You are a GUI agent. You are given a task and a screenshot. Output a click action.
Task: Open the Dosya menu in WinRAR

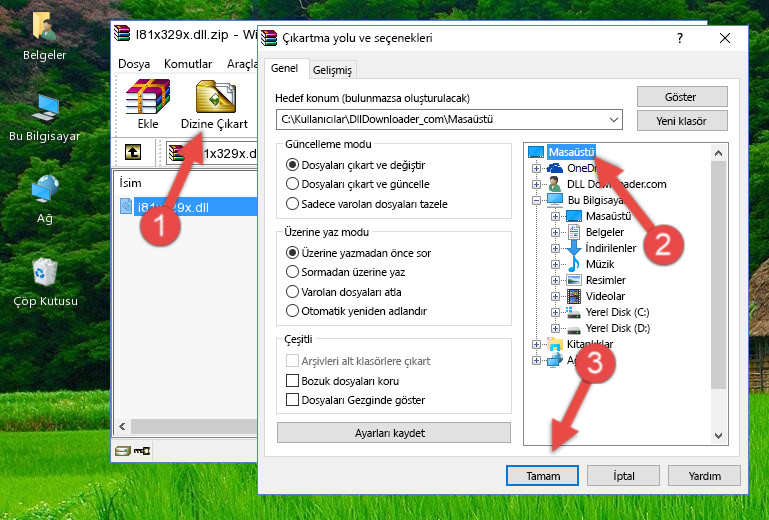(x=134, y=64)
